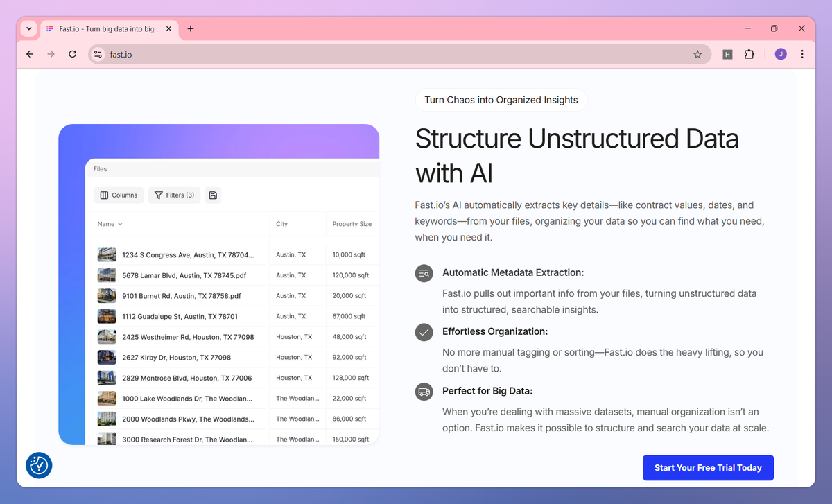Maximize the browser window

pyautogui.click(x=774, y=28)
